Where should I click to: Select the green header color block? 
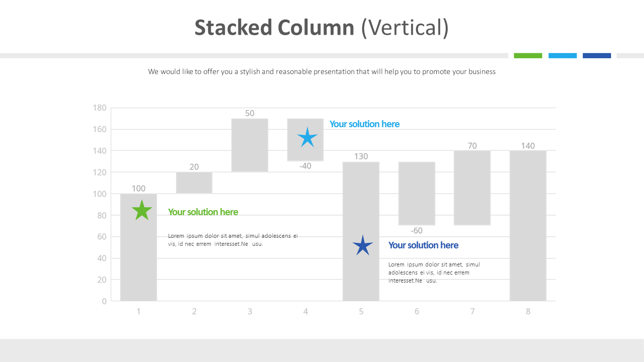[x=528, y=56]
